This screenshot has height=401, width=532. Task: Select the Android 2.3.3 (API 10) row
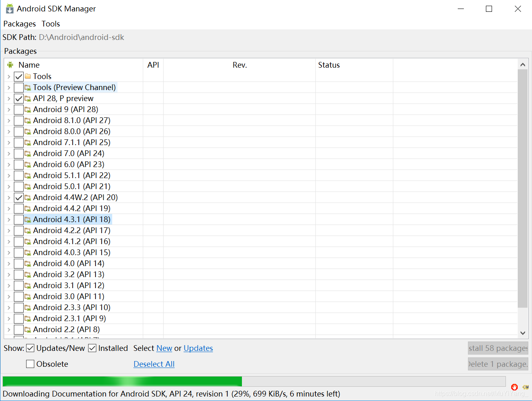pyautogui.click(x=261, y=307)
